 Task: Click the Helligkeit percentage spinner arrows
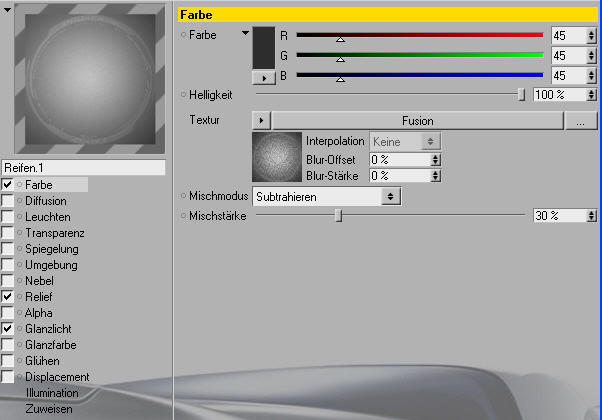592,95
